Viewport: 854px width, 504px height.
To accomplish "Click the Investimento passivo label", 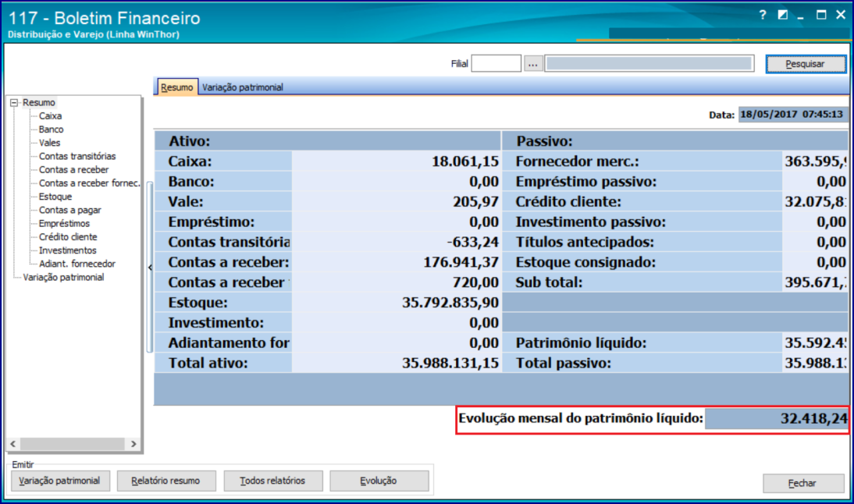I will 591,222.
